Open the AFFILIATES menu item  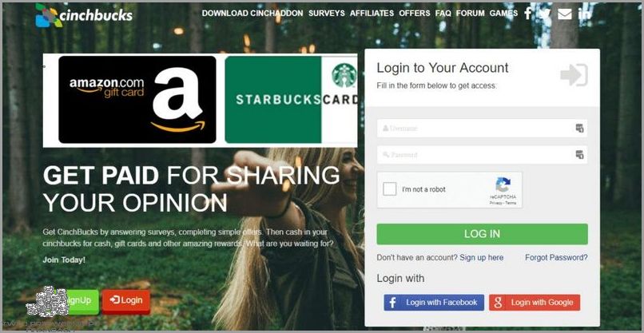point(372,13)
